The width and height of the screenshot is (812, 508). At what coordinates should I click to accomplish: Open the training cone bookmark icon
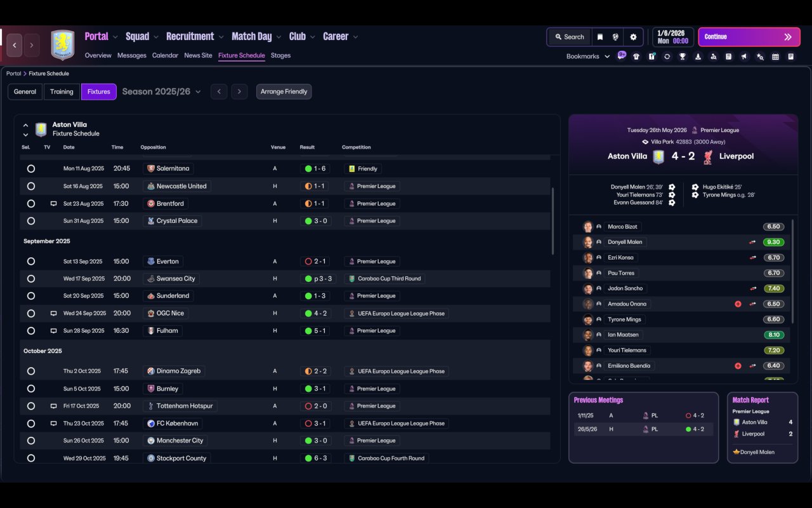point(698,57)
